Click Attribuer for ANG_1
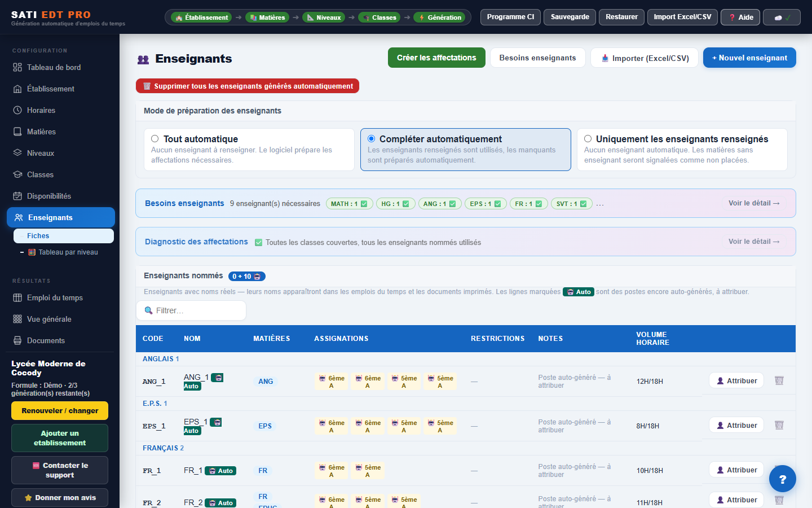 click(x=736, y=380)
